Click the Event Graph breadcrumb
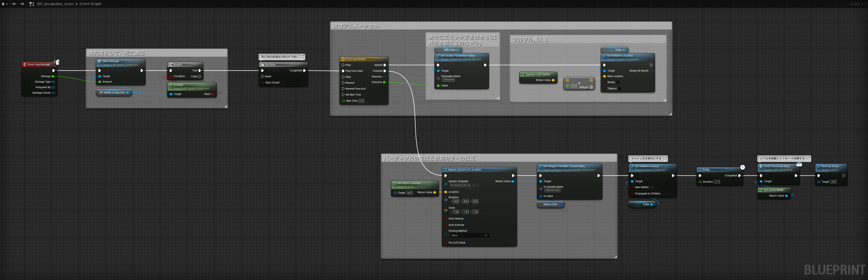Screen dimensions: 868x280 tap(90, 4)
